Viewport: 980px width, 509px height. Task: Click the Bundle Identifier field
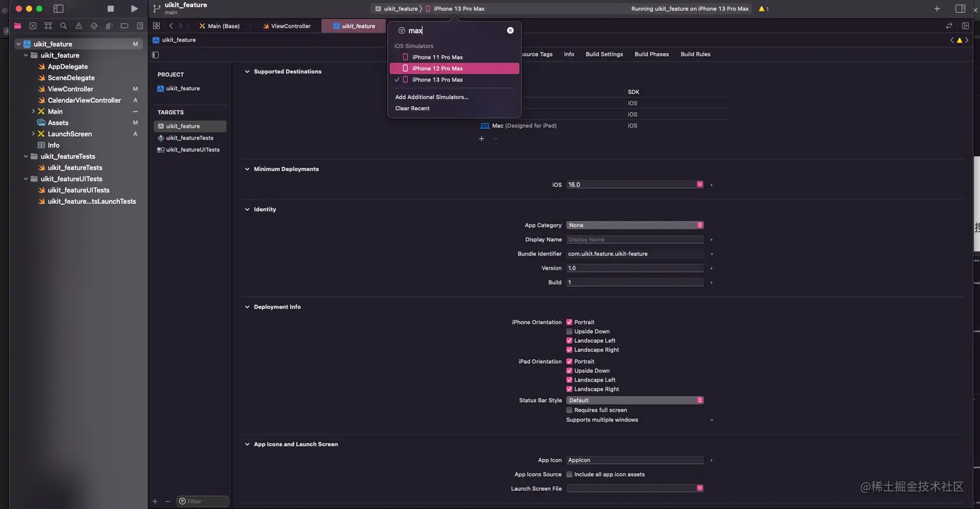[635, 254]
